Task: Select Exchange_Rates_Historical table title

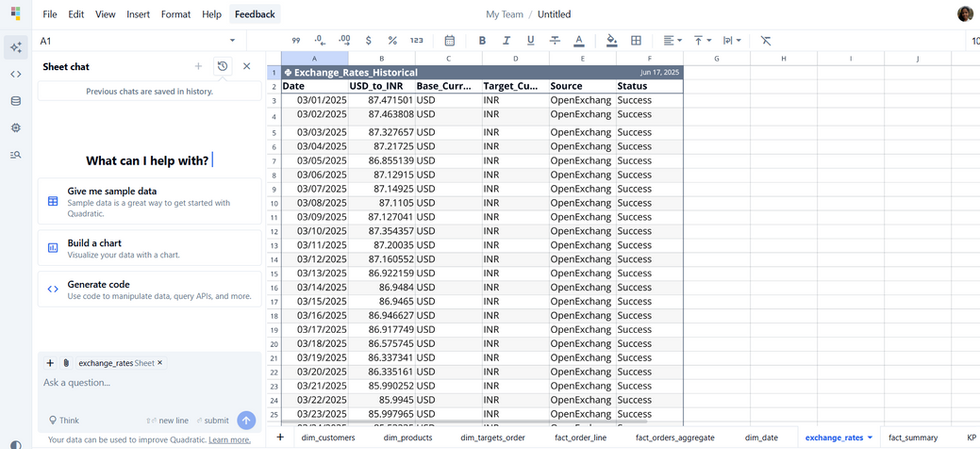Action: tap(356, 73)
